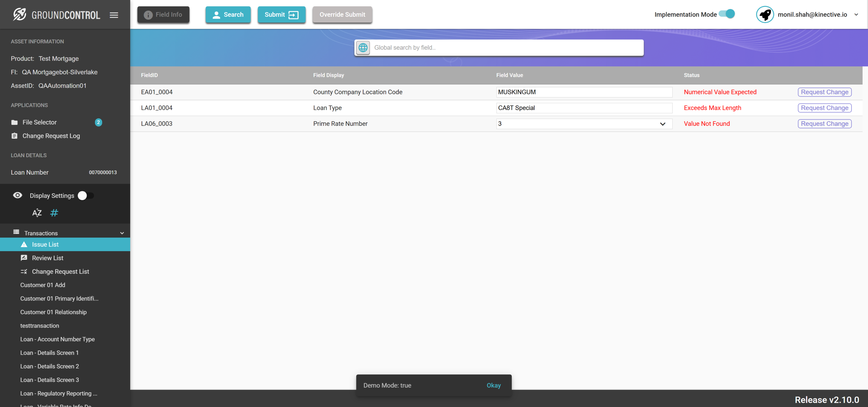The height and width of the screenshot is (407, 868).
Task: Click the hamburger menu icon beside GroundControl logo
Action: (x=114, y=15)
